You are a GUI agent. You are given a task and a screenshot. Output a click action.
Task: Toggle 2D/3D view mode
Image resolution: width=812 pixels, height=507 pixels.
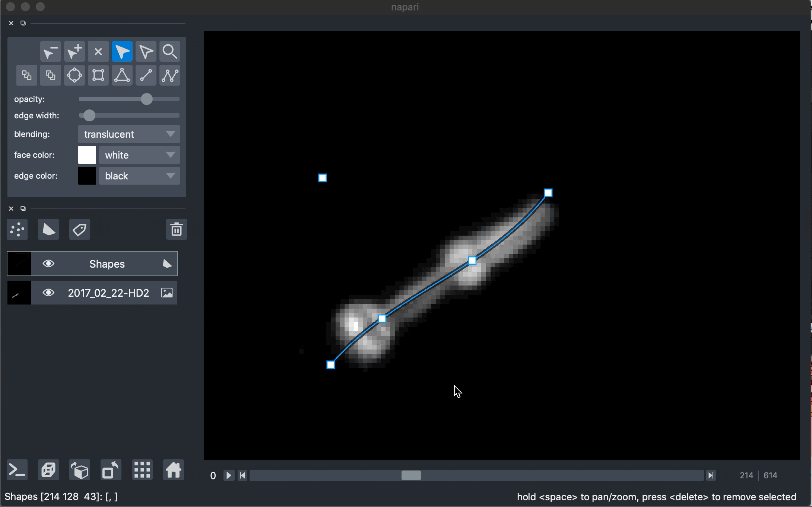48,470
